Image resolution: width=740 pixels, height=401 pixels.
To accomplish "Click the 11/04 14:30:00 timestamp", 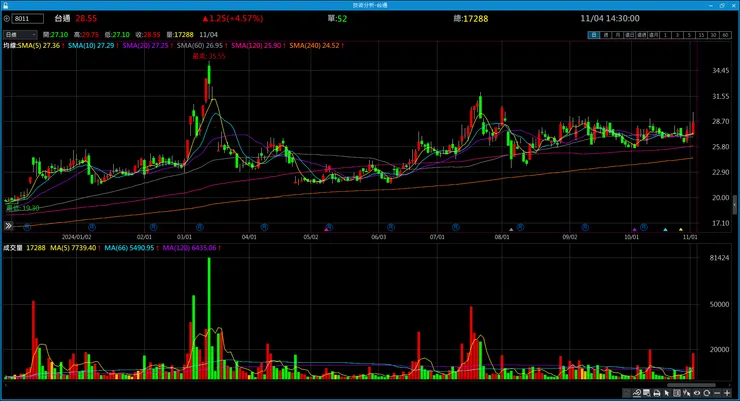I will 610,18.
